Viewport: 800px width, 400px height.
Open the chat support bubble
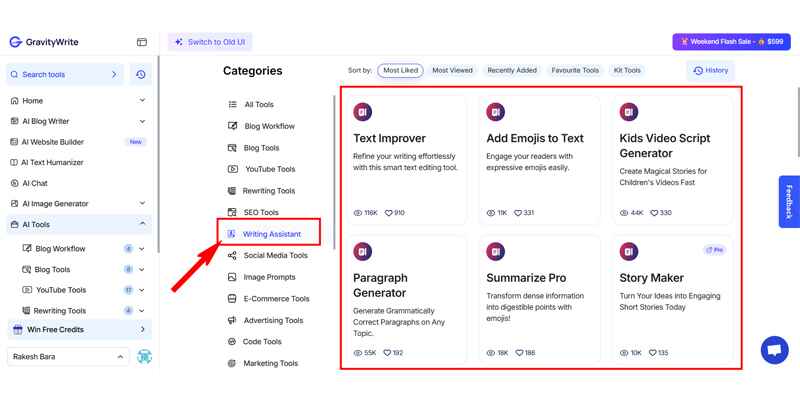774,350
